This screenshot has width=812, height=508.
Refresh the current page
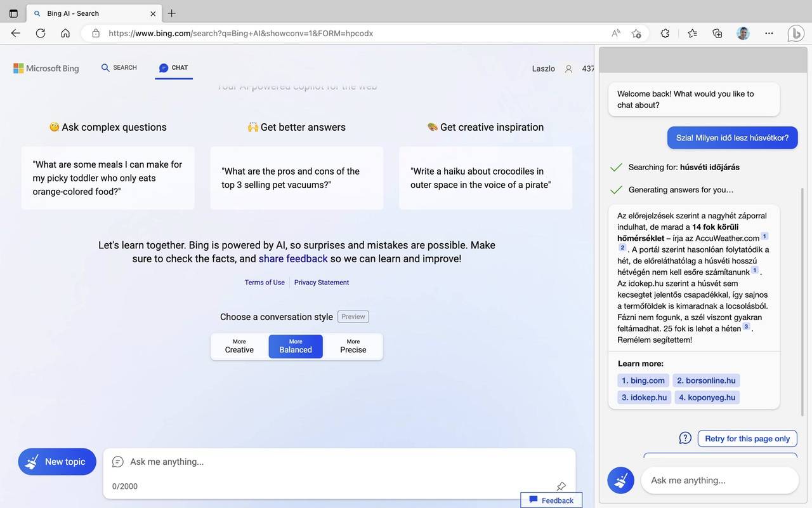click(x=41, y=33)
